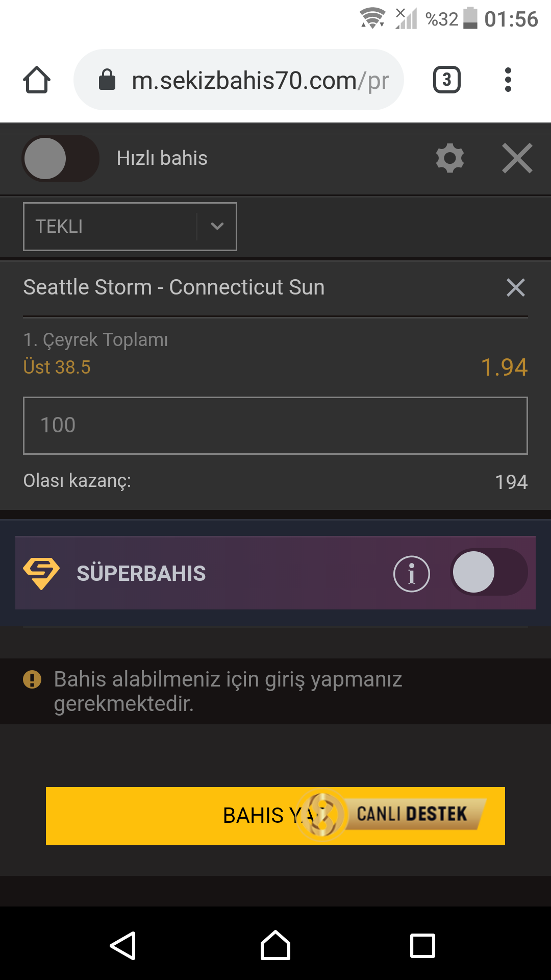Image resolution: width=551 pixels, height=980 pixels.
Task: Close the bet slip panel with X
Action: click(x=517, y=158)
